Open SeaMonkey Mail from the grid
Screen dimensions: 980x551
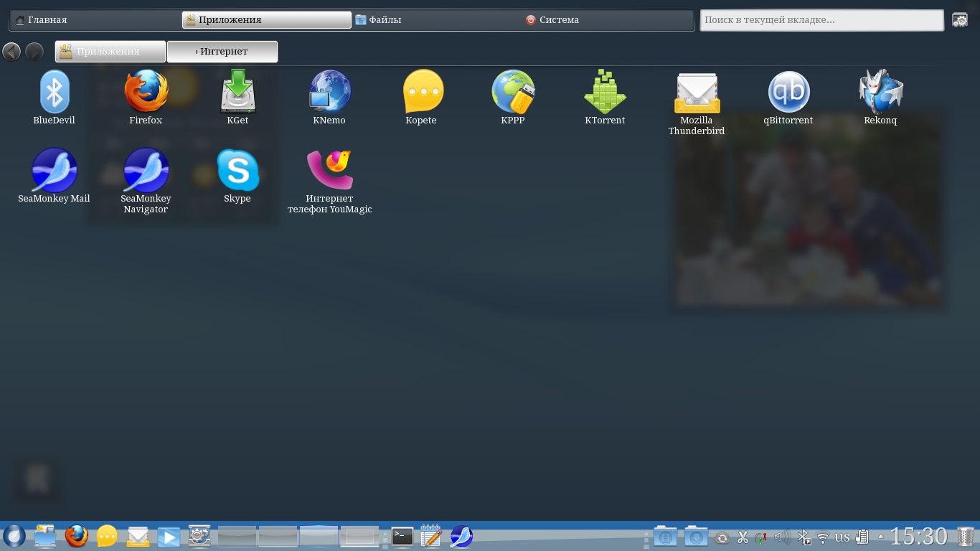[54, 176]
